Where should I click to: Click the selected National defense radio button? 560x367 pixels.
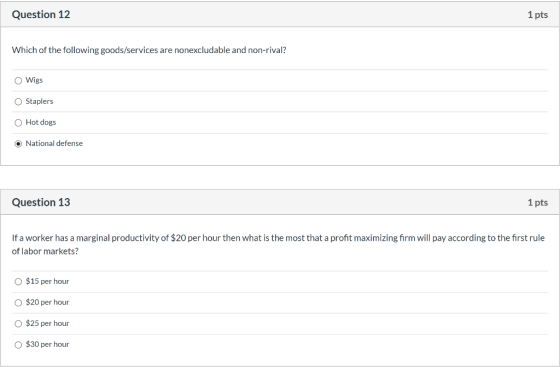(18, 144)
